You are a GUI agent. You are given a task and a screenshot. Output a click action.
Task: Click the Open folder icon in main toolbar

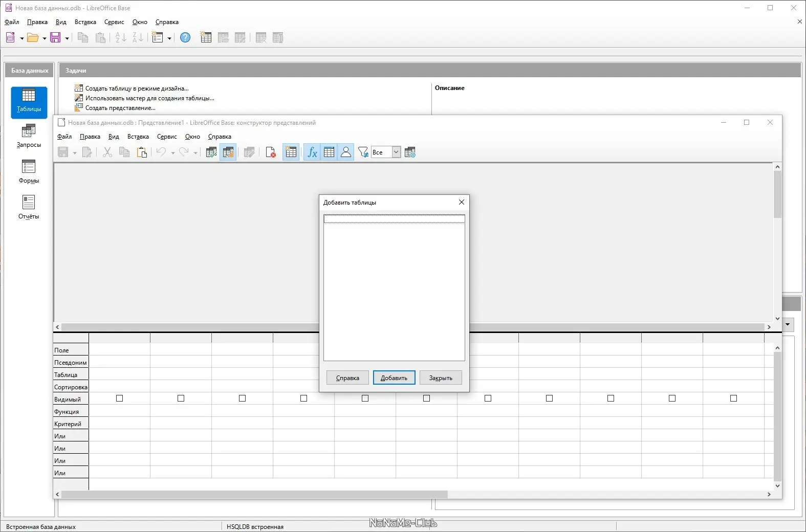click(x=33, y=37)
